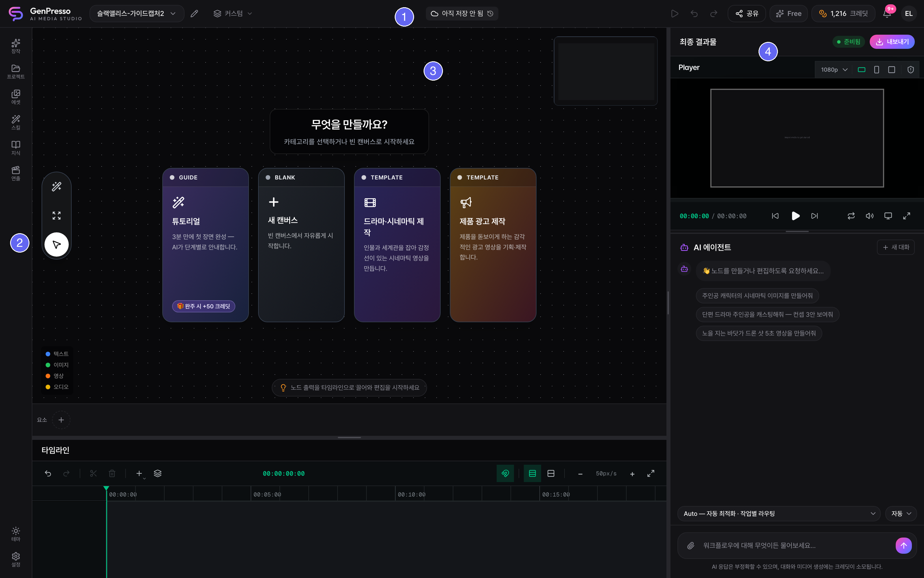The height and width of the screenshot is (578, 924).
Task: Open the 자동 mode dropdown
Action: coord(901,514)
